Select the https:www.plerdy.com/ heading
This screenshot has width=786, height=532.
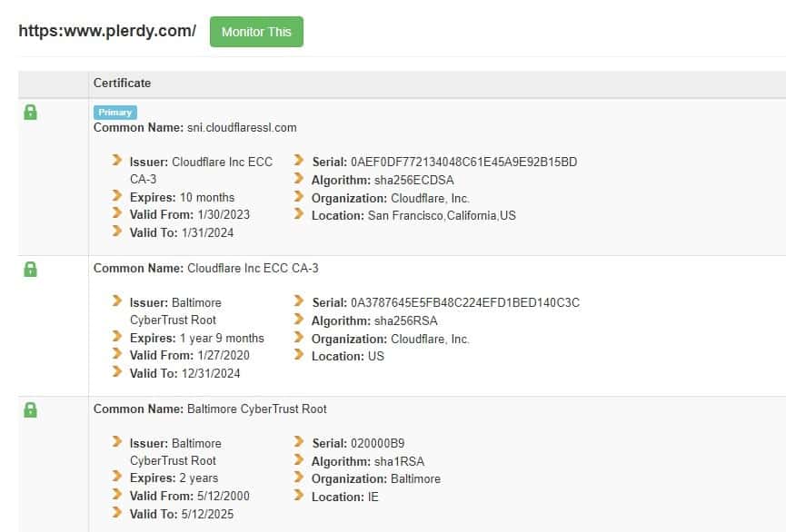coord(107,31)
